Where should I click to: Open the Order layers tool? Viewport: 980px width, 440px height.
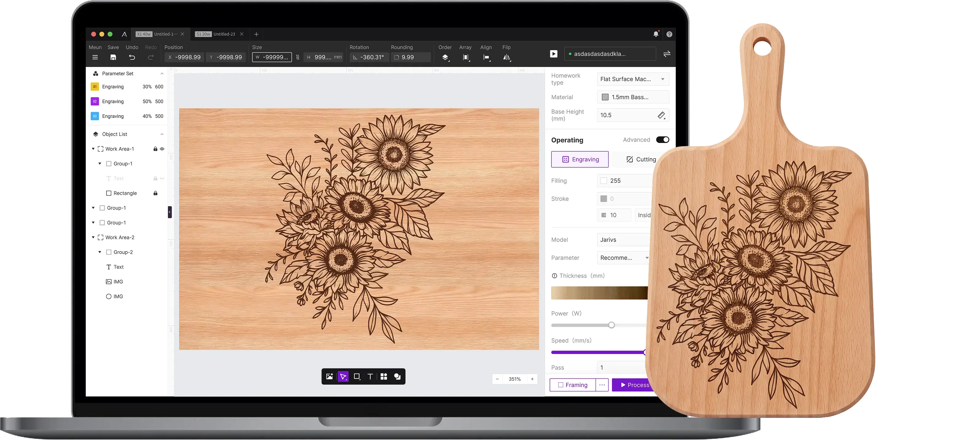tap(445, 57)
